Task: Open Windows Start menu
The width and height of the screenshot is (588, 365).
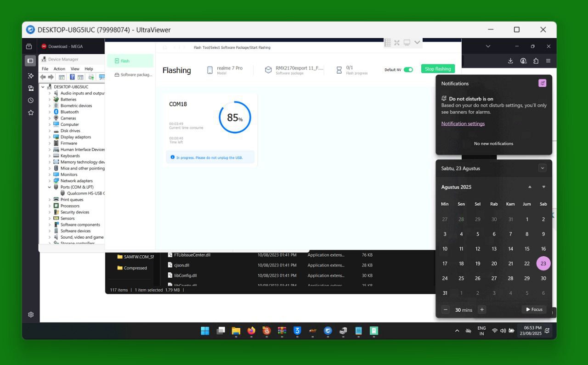Action: pyautogui.click(x=205, y=331)
